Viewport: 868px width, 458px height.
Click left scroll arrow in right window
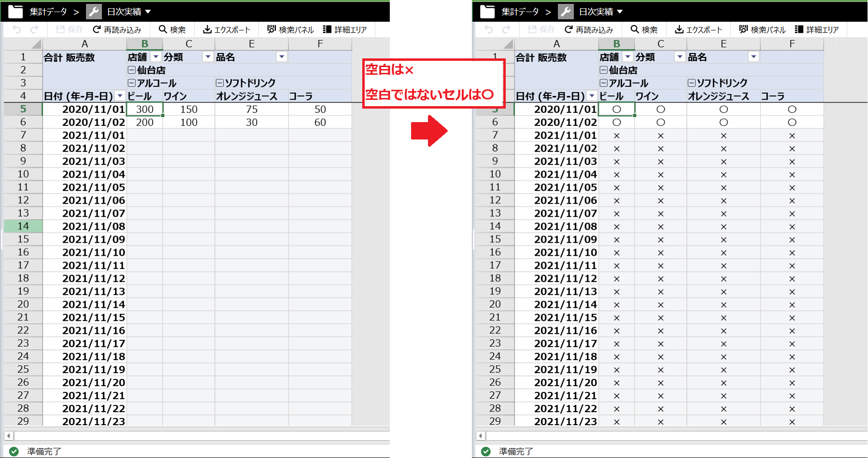tap(481, 436)
